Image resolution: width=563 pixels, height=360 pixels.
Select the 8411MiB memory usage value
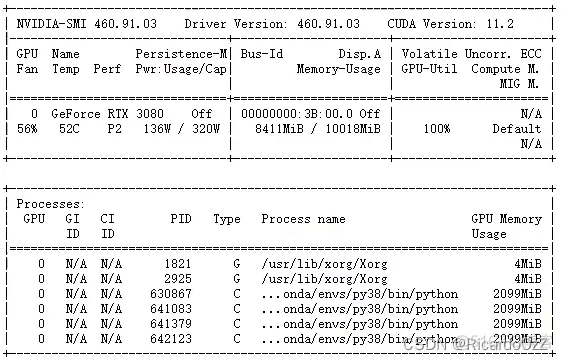click(279, 128)
